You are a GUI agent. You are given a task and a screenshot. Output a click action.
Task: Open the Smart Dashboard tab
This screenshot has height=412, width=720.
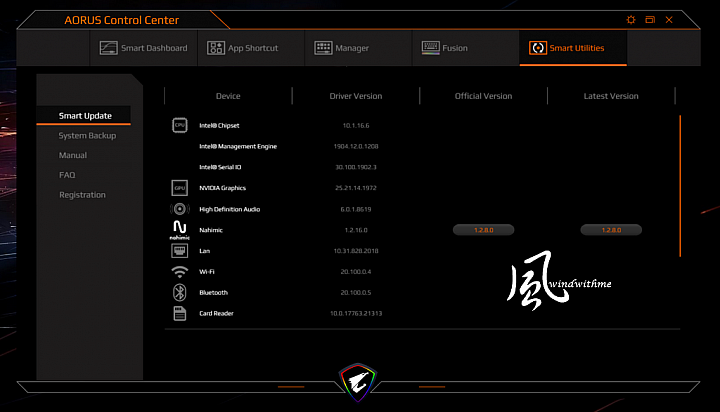point(144,48)
